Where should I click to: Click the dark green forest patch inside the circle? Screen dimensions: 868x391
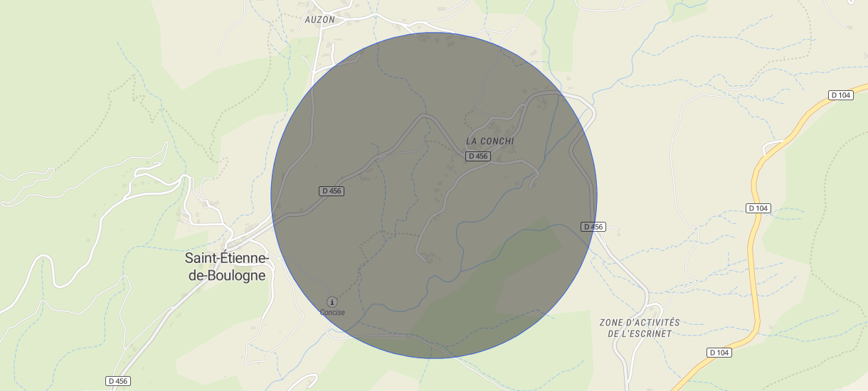coord(498,284)
